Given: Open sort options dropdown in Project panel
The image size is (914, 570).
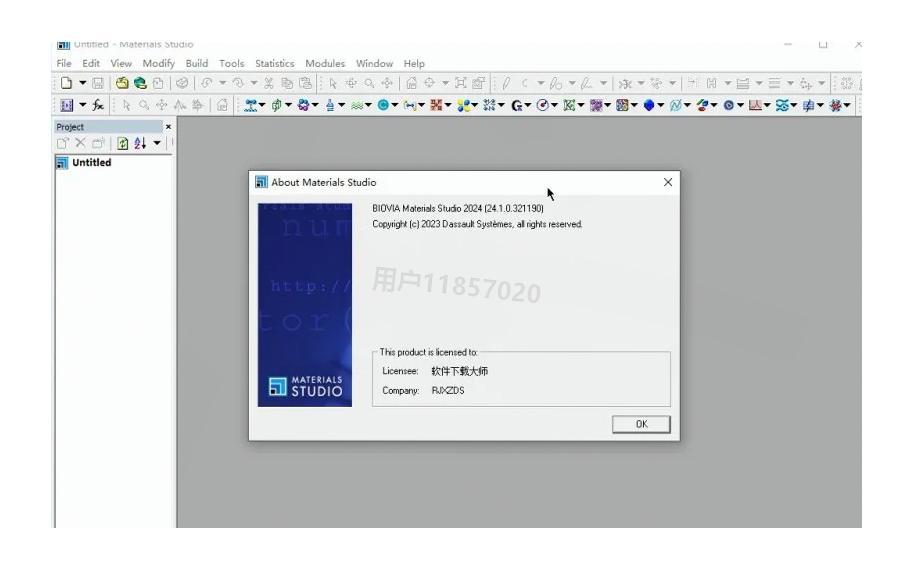Looking at the screenshot, I should pyautogui.click(x=157, y=143).
